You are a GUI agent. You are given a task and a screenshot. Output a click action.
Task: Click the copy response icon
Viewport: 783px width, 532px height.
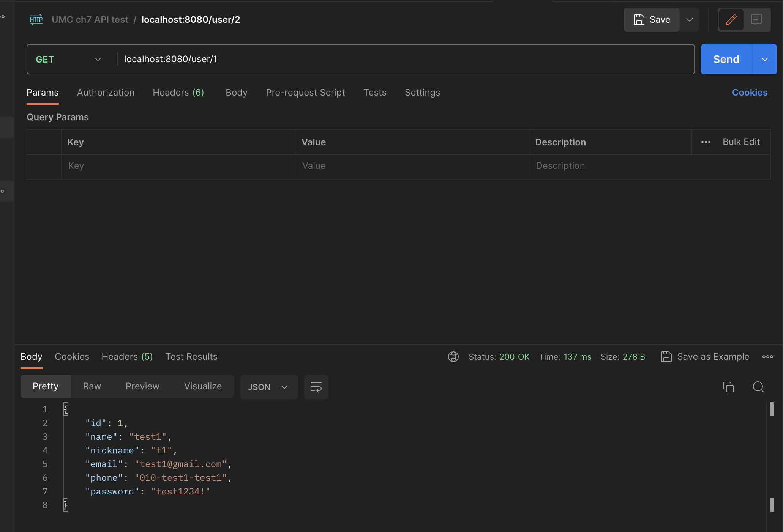click(x=728, y=387)
